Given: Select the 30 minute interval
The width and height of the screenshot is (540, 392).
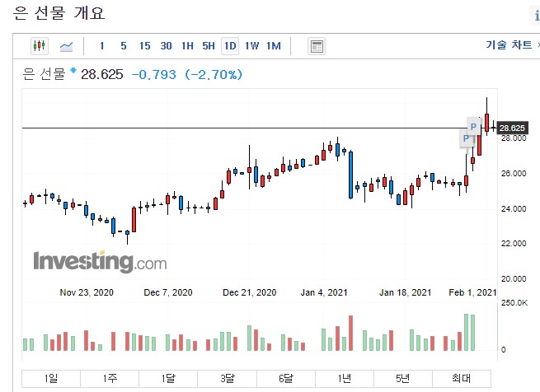Looking at the screenshot, I should click(x=166, y=46).
